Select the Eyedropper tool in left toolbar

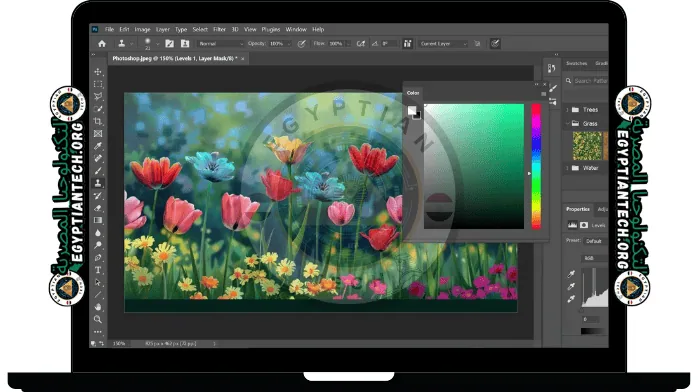coord(98,146)
